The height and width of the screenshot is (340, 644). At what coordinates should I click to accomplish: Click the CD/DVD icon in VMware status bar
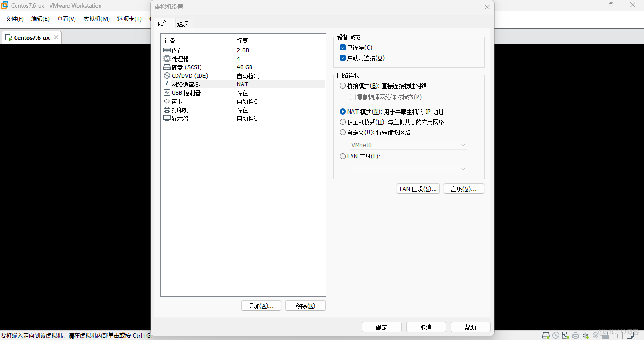(555, 335)
